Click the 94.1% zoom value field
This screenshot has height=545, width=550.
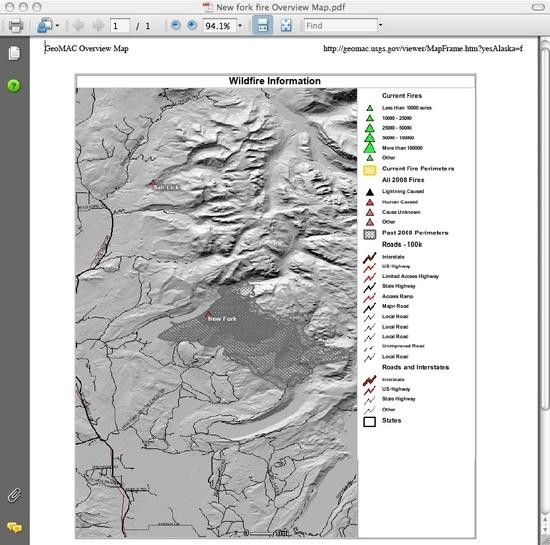pyautogui.click(x=220, y=26)
